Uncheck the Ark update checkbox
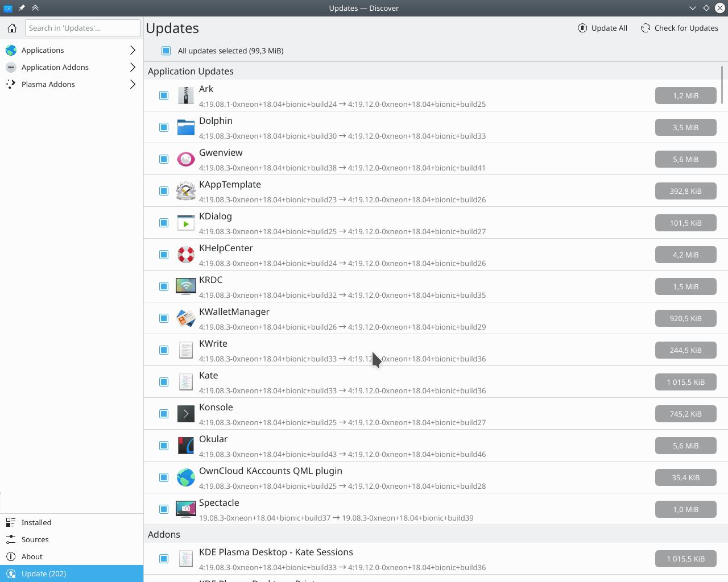This screenshot has height=582, width=728. point(164,95)
